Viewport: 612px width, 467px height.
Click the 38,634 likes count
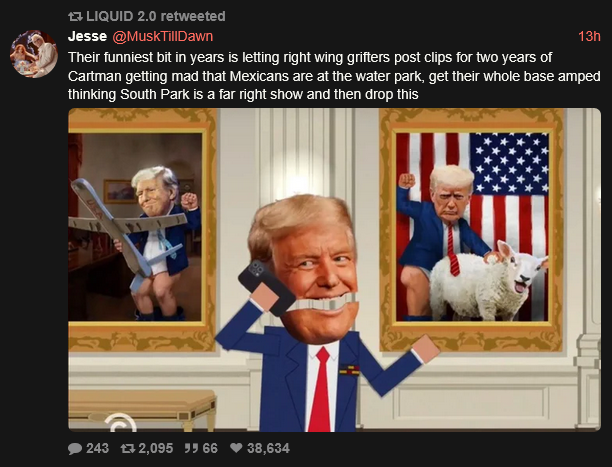pos(268,448)
